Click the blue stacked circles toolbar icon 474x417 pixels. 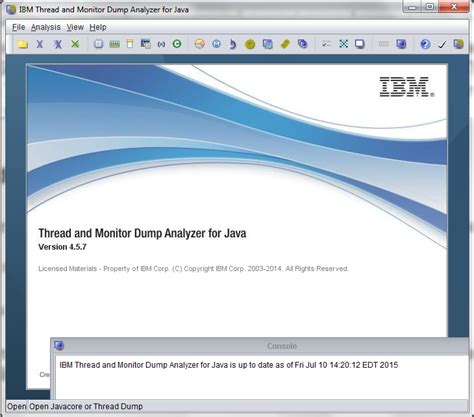[302, 44]
